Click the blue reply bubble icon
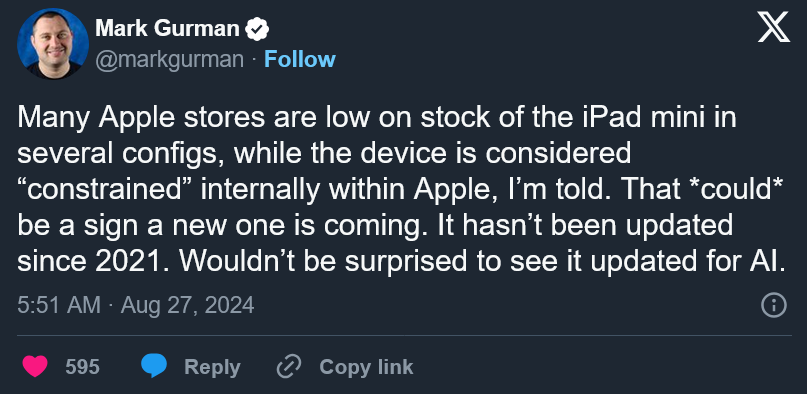This screenshot has width=807, height=394. pos(154,366)
